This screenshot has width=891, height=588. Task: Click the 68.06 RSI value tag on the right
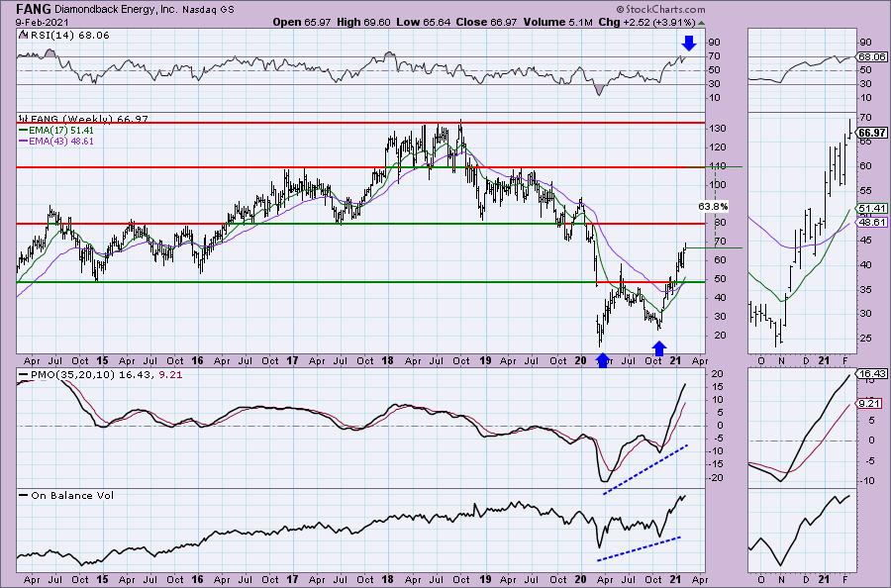[x=871, y=56]
